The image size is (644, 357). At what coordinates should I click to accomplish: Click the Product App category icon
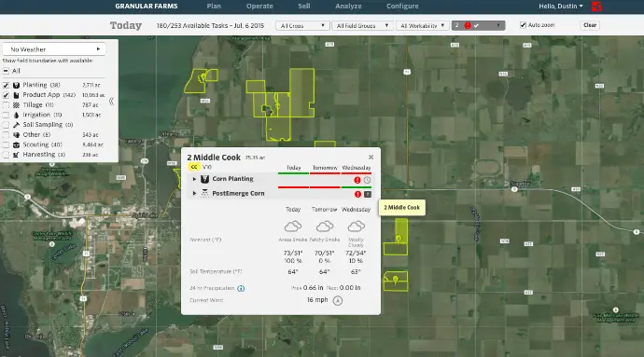[16, 95]
